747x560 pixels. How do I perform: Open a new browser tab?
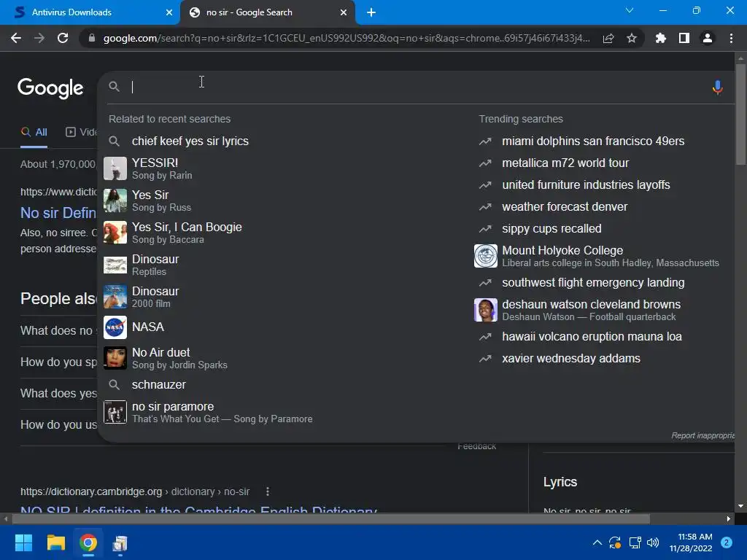pos(371,12)
